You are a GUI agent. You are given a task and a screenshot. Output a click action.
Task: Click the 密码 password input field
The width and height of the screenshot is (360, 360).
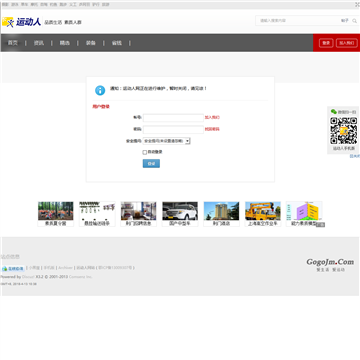pyautogui.click(x=173, y=129)
